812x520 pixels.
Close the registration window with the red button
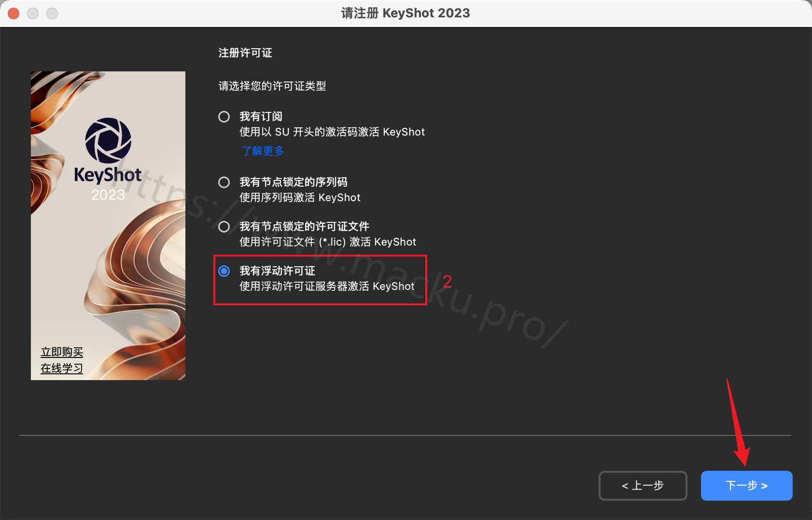[x=14, y=14]
